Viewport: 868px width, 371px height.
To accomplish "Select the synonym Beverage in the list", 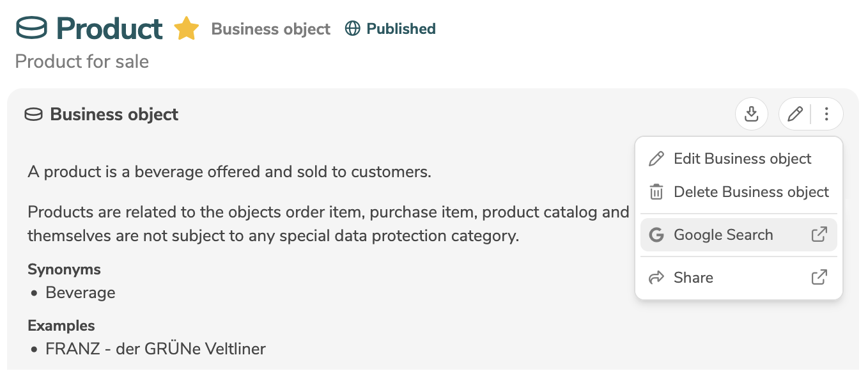I will pos(80,292).
